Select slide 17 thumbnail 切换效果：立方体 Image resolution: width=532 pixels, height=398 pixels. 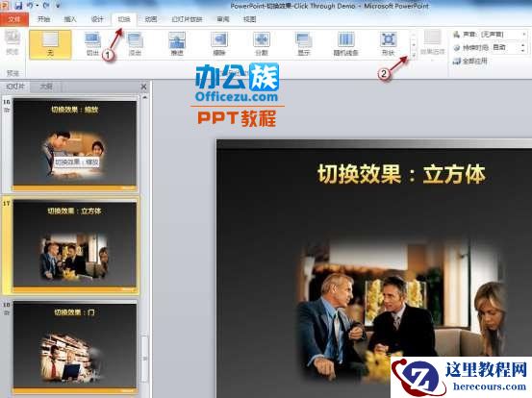[x=75, y=246]
